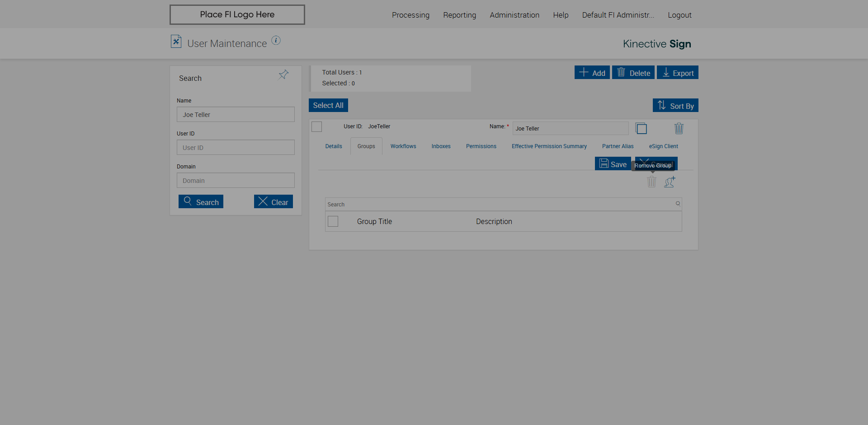This screenshot has height=425, width=868.
Task: Click the JoeTeller user ID text
Action: tap(379, 126)
